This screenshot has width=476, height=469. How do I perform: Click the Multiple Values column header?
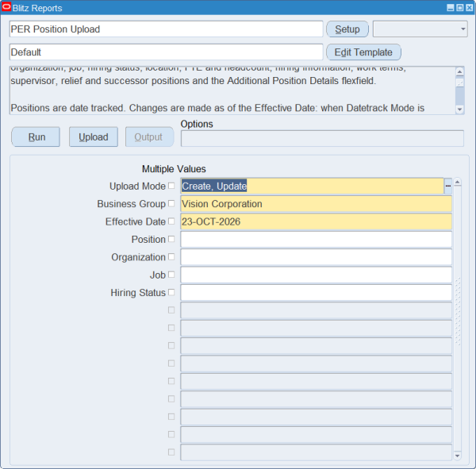pos(174,169)
